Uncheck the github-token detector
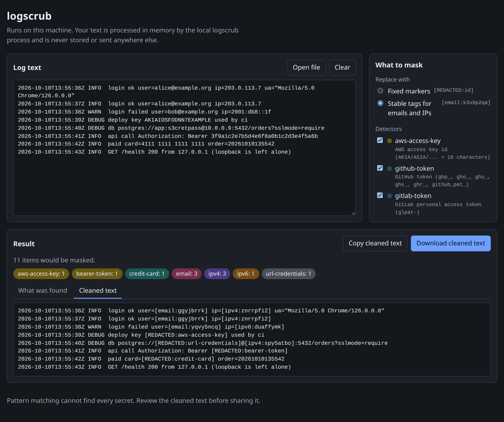 380,168
